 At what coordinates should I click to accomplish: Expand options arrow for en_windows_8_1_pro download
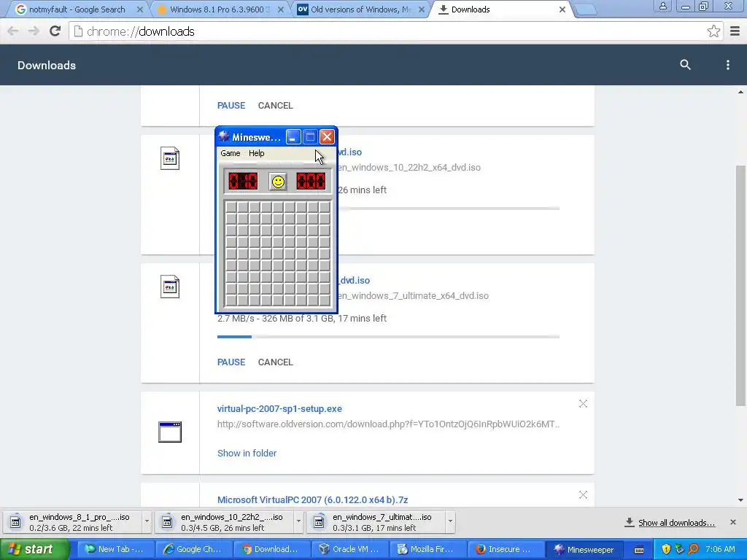(x=147, y=522)
